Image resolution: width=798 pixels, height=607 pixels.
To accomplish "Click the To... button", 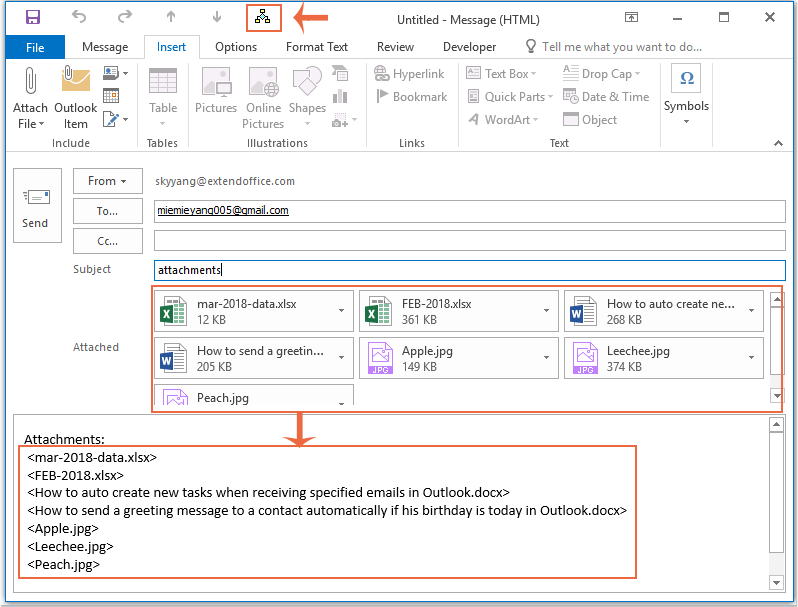I will point(107,211).
